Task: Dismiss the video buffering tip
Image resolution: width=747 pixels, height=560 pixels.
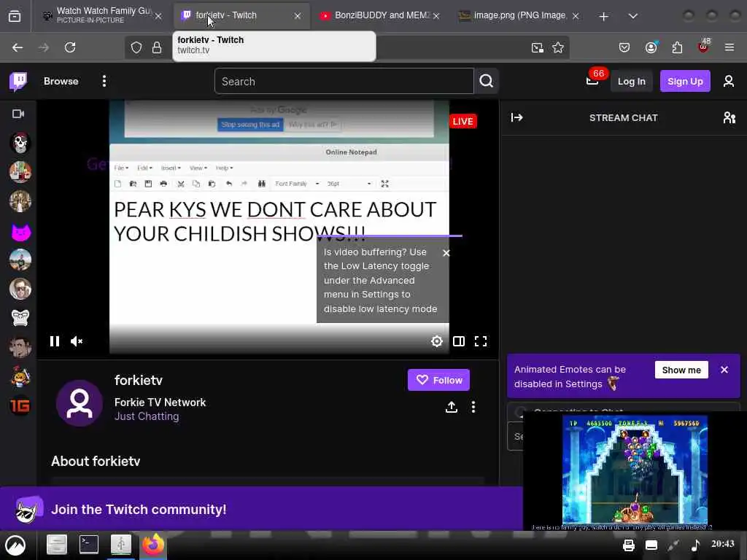Action: [446, 253]
